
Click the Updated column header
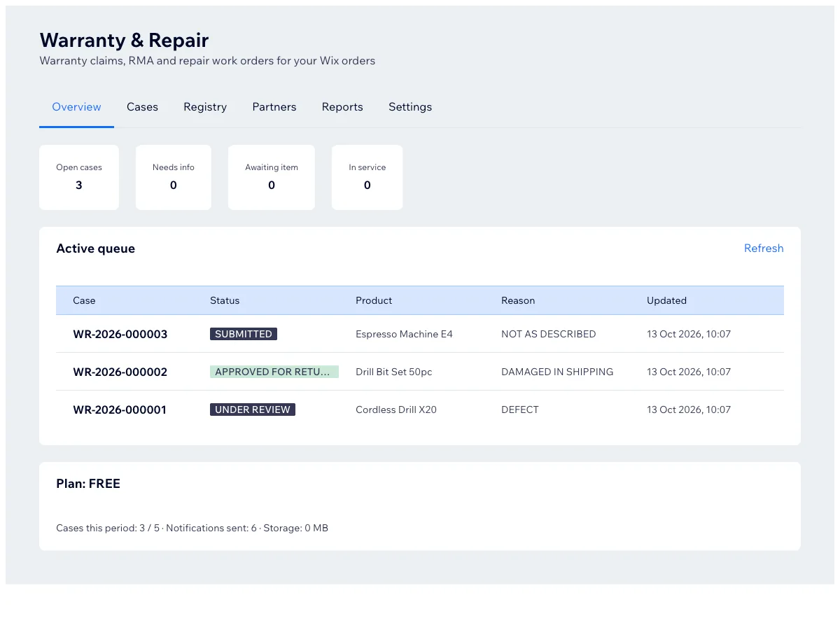(x=666, y=300)
